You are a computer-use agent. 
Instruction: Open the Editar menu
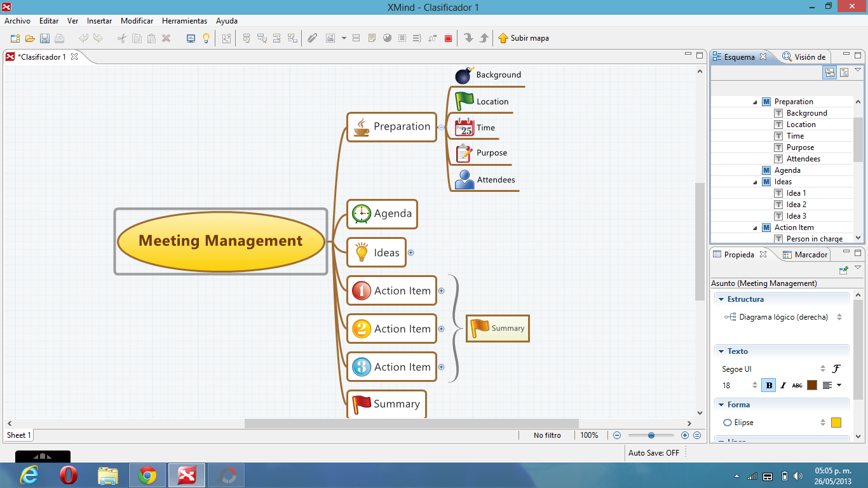(x=49, y=21)
